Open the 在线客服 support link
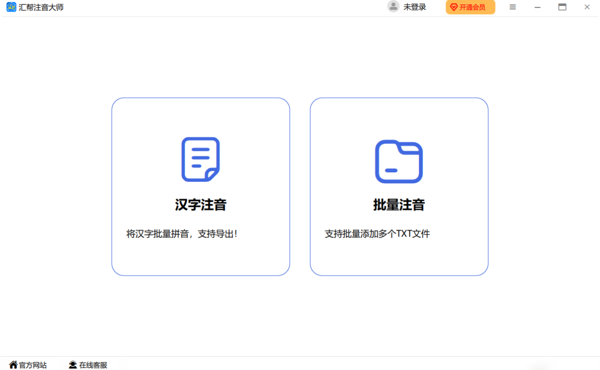600x370 pixels. [88, 365]
